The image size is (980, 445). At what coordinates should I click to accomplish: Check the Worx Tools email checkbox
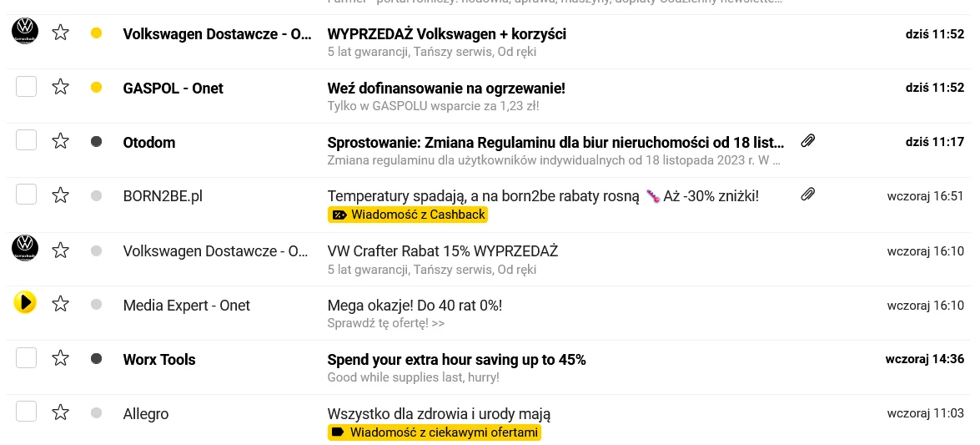coord(26,358)
